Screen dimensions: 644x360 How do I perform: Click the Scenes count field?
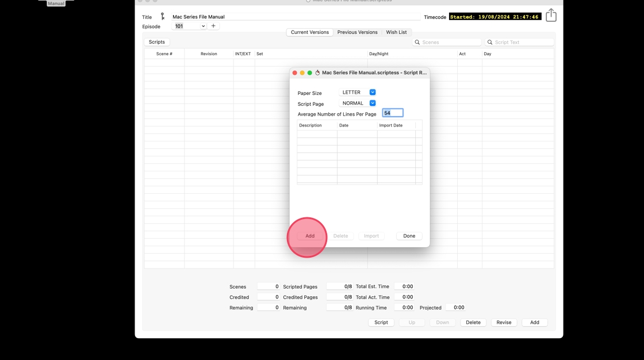[269, 286]
